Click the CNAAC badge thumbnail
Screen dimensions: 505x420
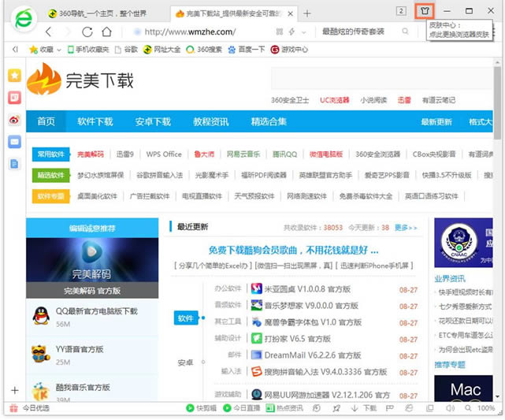(x=463, y=243)
